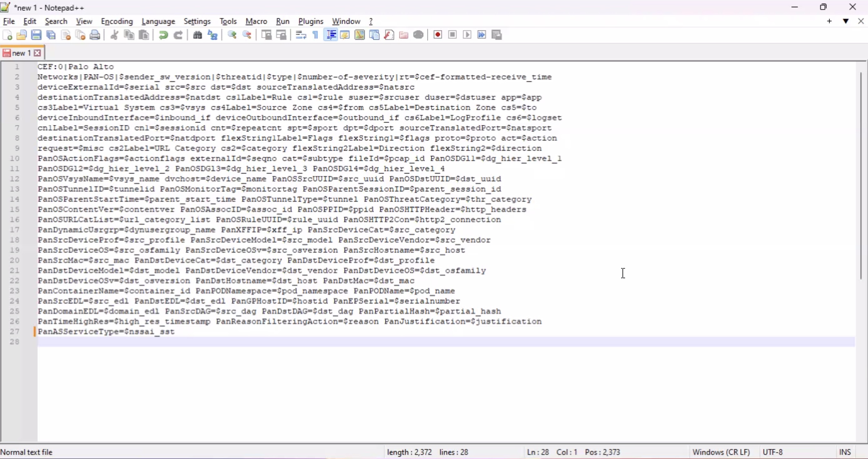This screenshot has width=868, height=459.
Task: Click the vertical scrollbar thumb
Action: click(860, 175)
